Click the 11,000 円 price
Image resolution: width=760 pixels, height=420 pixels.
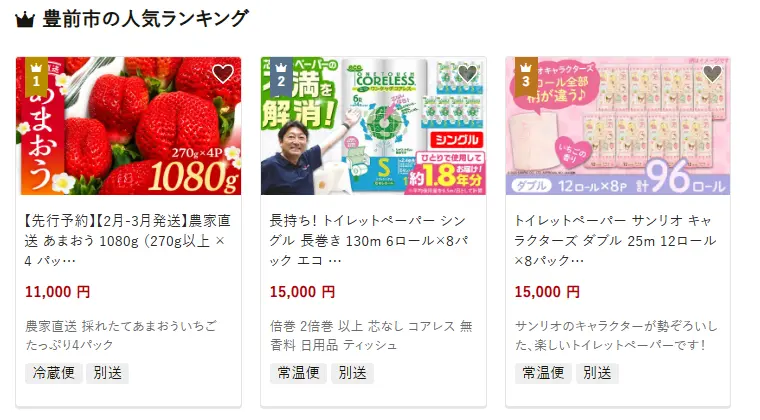(x=58, y=292)
